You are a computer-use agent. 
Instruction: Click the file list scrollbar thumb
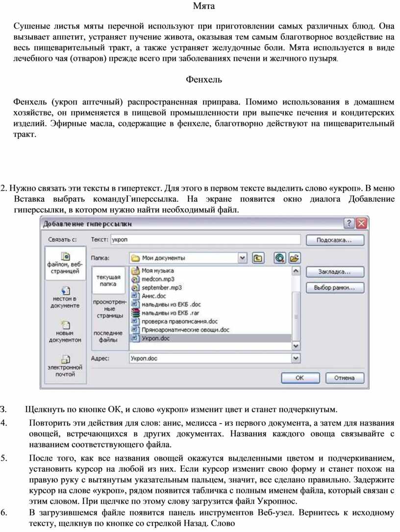tap(296, 316)
